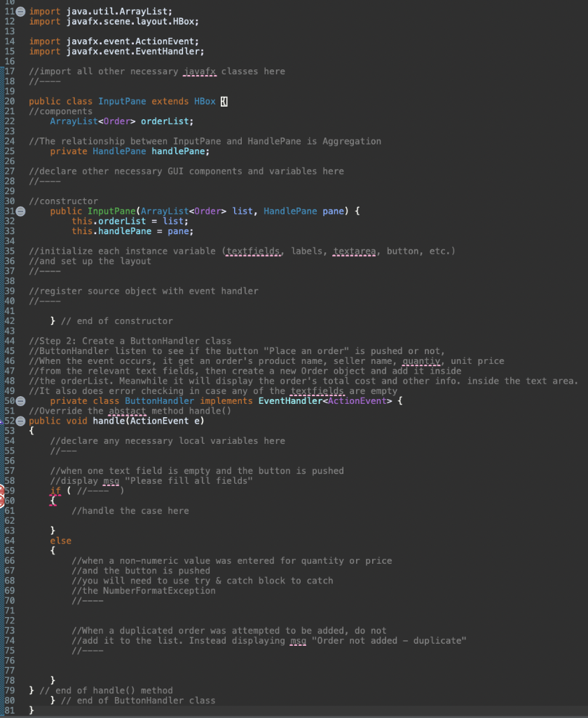This screenshot has height=718, width=588.
Task: Click line number 50 in the gutter
Action: coord(9,401)
